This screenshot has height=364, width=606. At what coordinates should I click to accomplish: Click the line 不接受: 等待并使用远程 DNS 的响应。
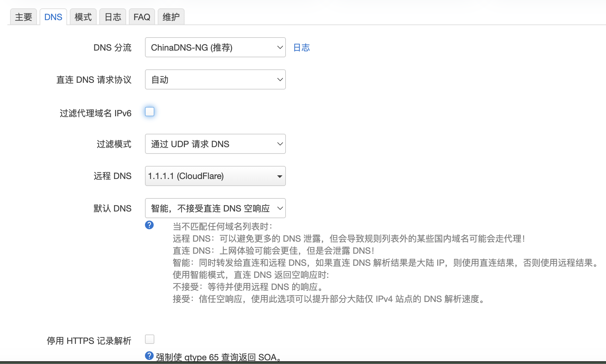(249, 287)
